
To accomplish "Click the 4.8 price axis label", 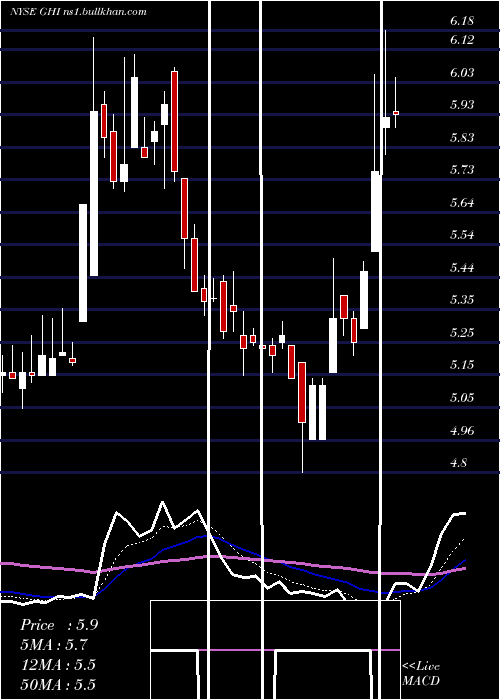I will [x=458, y=463].
